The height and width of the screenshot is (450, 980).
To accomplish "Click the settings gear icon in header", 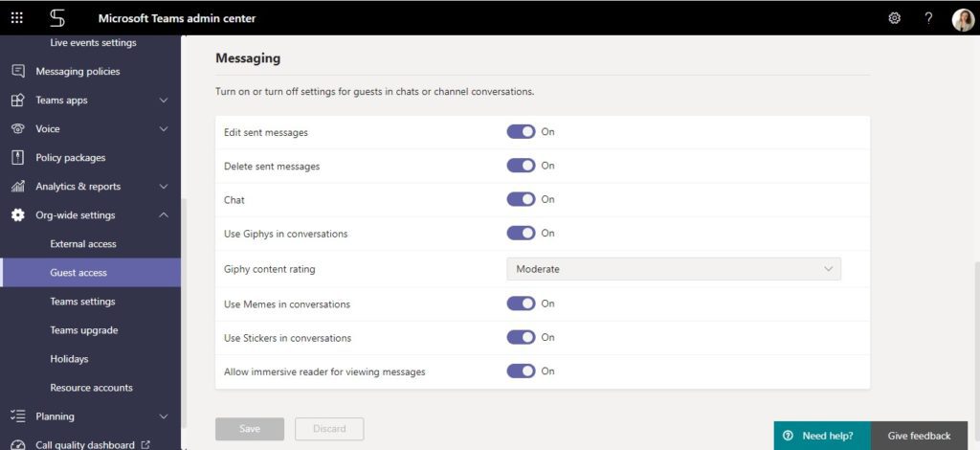I will click(895, 18).
